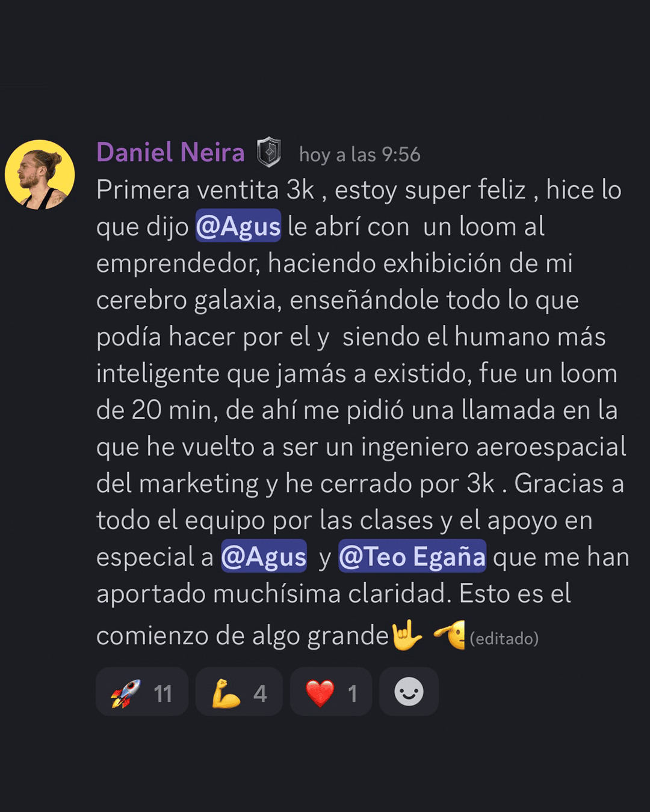Click the Daniel Neira username
This screenshot has height=812, width=650.
(x=170, y=153)
